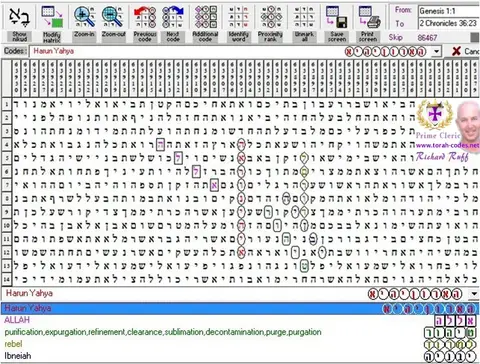The width and height of the screenshot is (480, 364).
Task: Click the Cancel button
Action: pyautogui.click(x=466, y=51)
